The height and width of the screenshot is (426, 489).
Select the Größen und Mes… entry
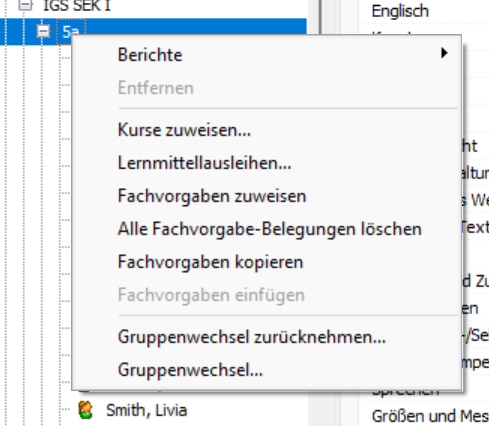point(430,416)
